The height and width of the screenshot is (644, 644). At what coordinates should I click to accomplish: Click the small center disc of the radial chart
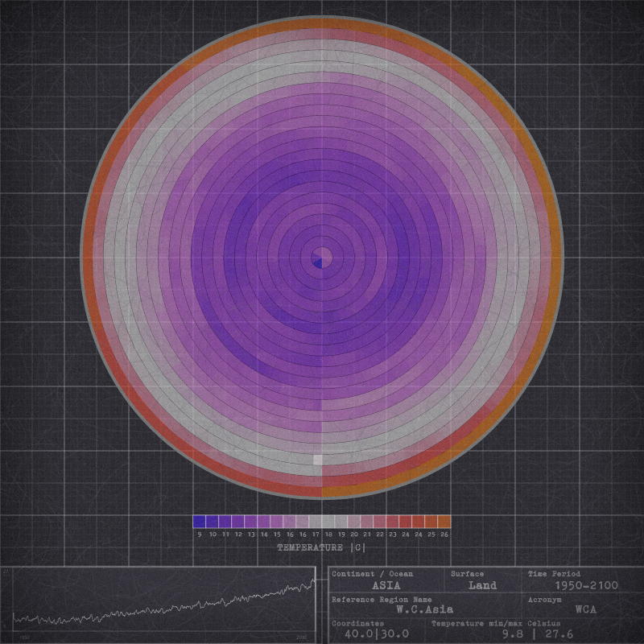point(321,258)
